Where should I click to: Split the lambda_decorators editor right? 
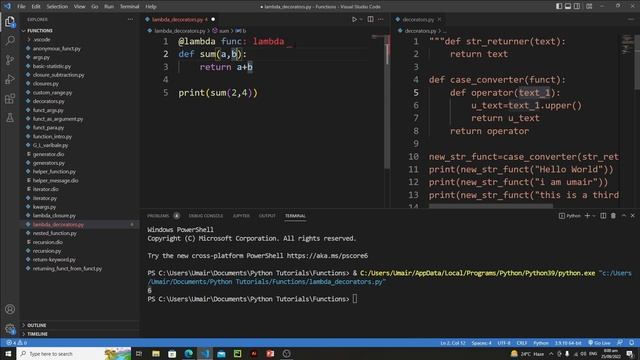pos(370,19)
